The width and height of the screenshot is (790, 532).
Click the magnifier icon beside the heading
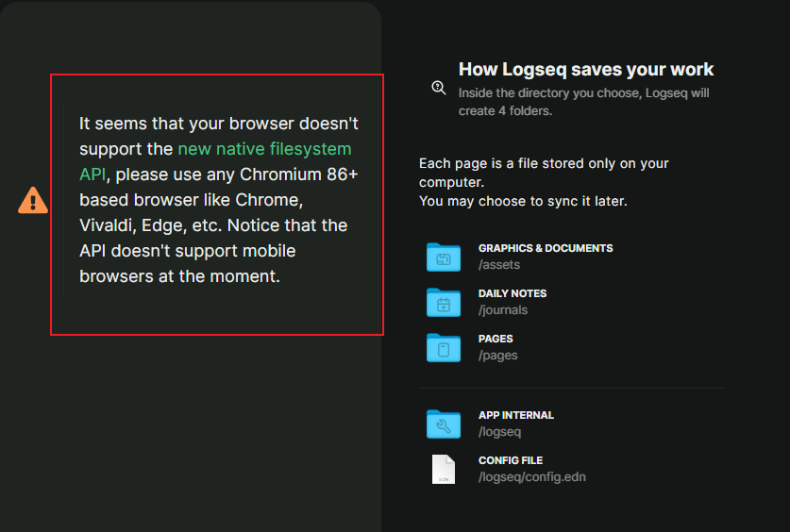point(439,88)
